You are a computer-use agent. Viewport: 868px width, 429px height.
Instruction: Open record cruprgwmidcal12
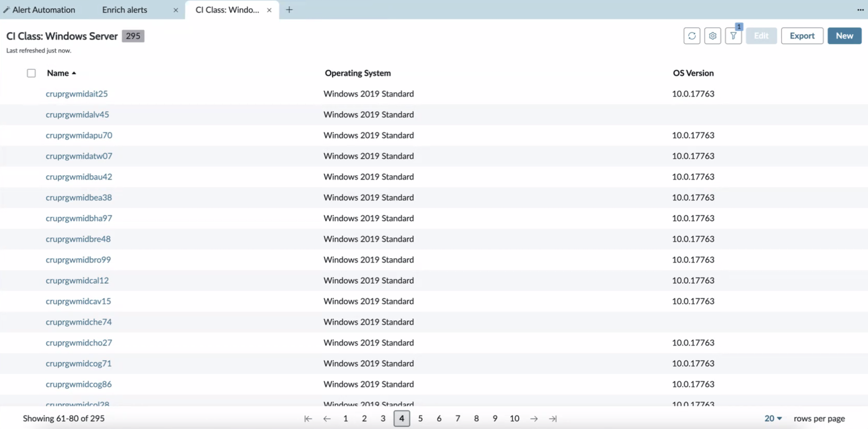pyautogui.click(x=77, y=280)
